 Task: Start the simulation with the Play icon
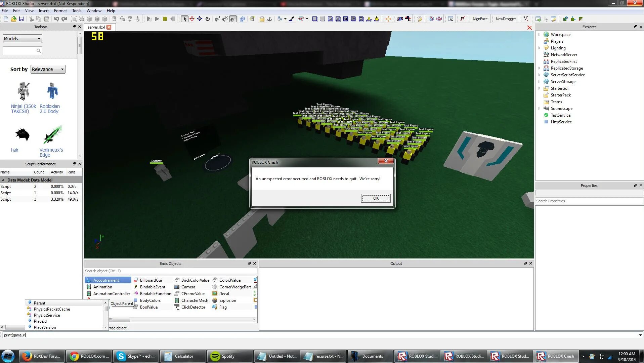157,19
